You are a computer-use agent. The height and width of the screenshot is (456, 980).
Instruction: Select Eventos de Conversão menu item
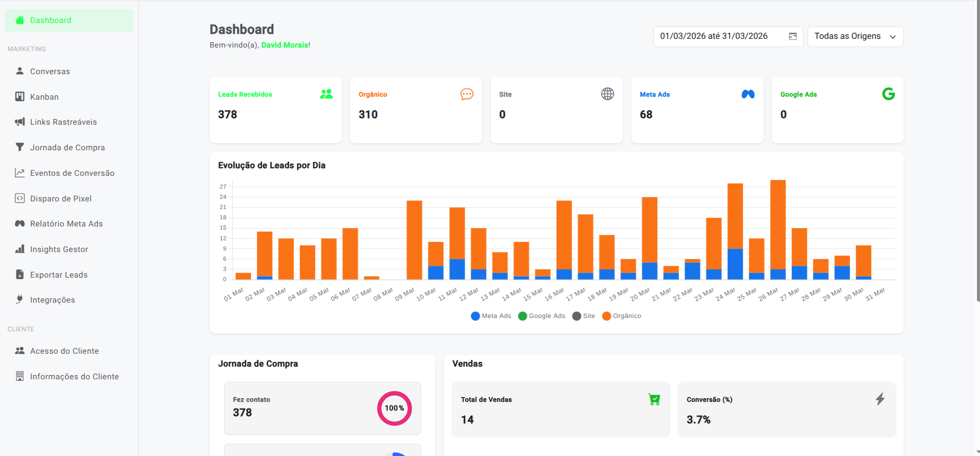click(69, 173)
